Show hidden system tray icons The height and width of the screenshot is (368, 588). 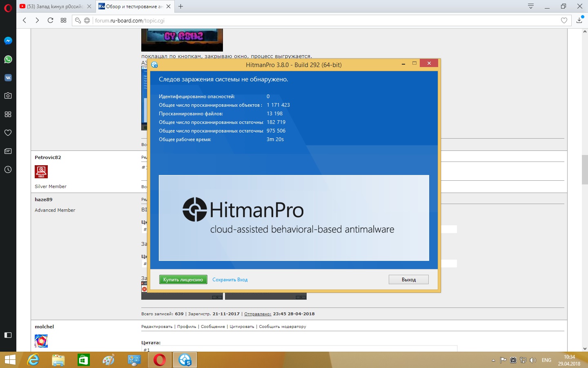click(x=493, y=360)
